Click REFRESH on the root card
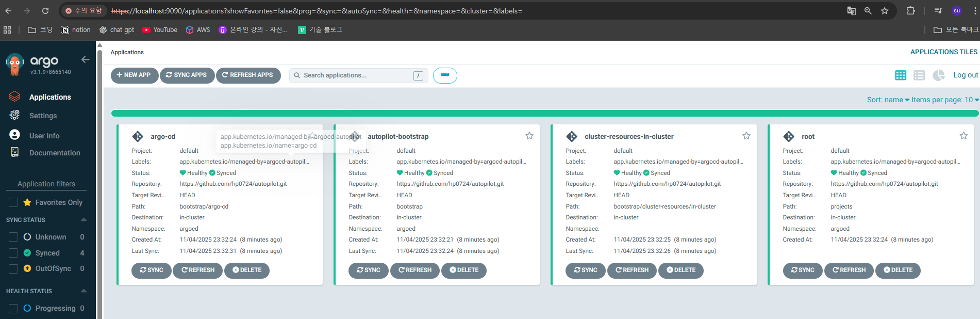This screenshot has height=319, width=980. pos(849,270)
